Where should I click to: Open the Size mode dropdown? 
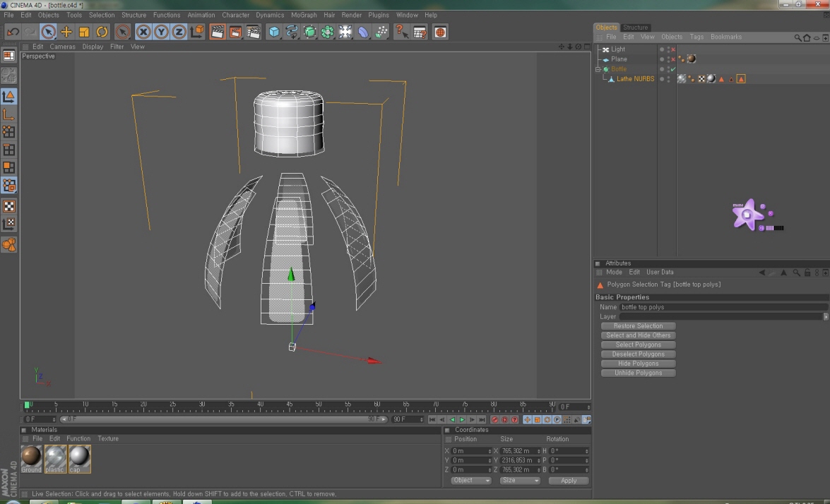(520, 481)
